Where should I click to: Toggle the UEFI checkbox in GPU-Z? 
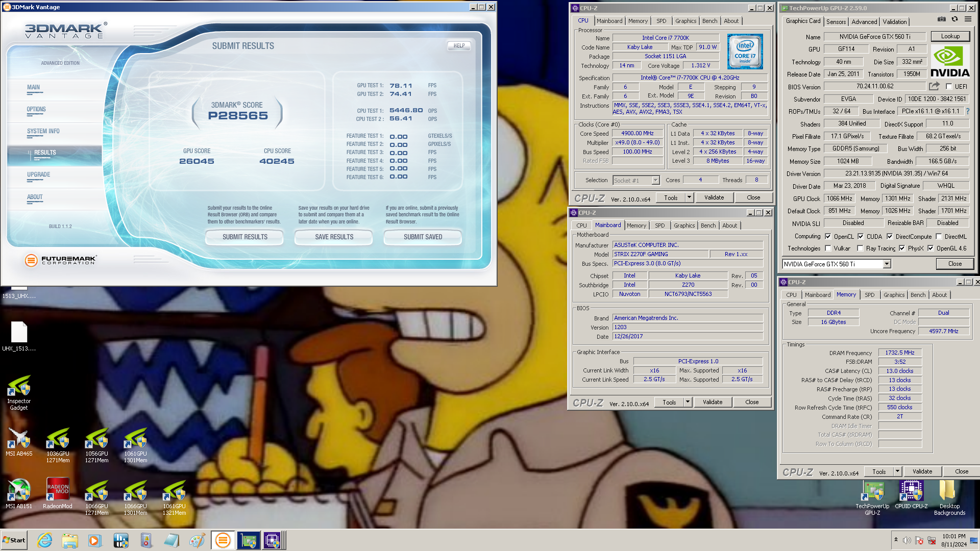point(949,87)
